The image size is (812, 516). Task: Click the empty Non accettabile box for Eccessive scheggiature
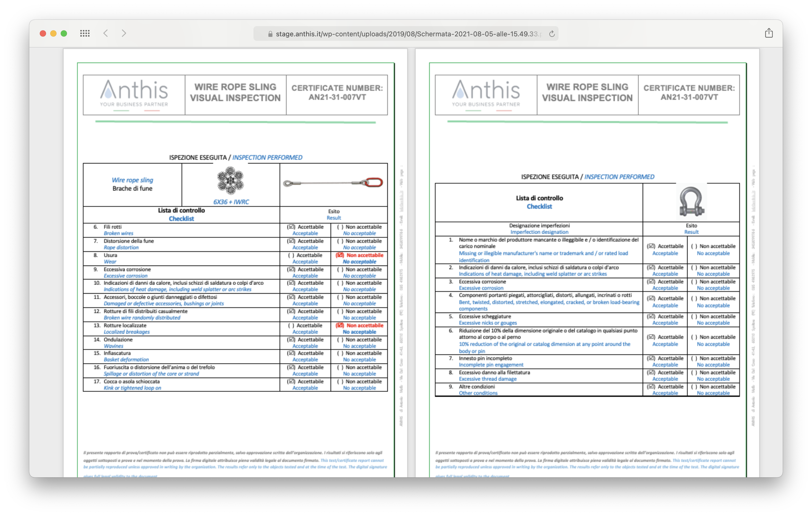click(x=694, y=316)
